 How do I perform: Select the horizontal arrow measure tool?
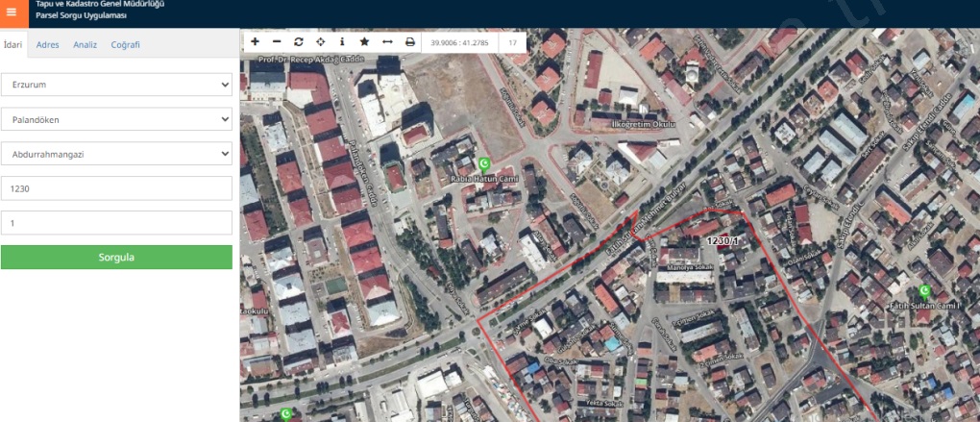[x=387, y=42]
